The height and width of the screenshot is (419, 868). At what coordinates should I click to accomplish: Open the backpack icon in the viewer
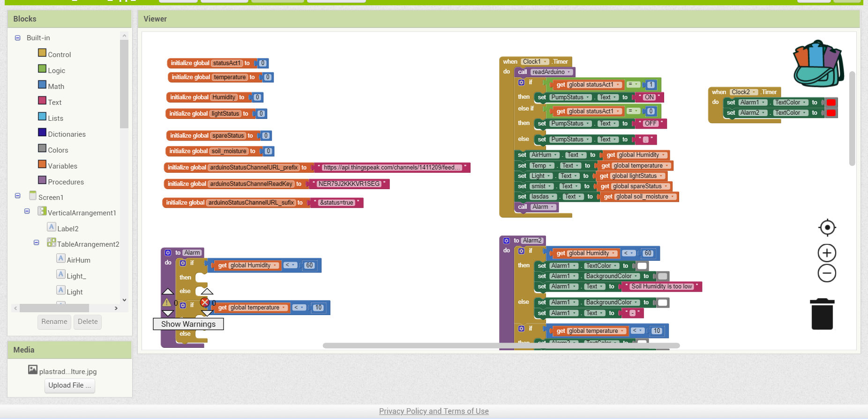tap(818, 64)
